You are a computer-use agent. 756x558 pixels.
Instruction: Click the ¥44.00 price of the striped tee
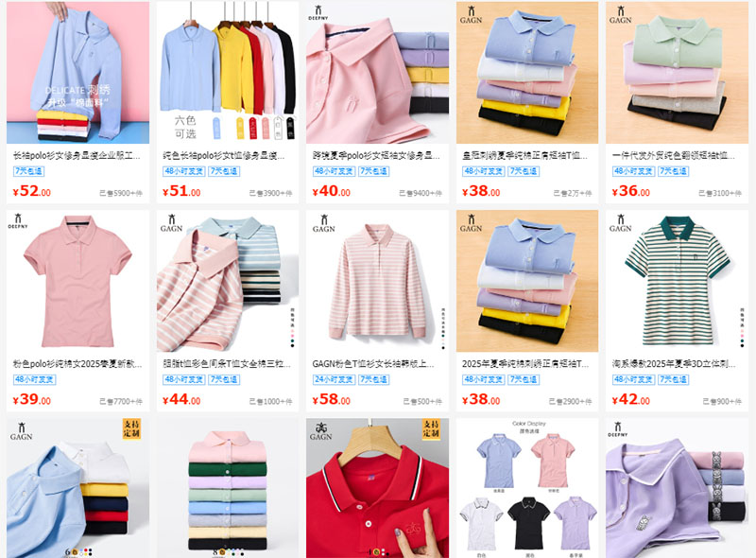181,400
